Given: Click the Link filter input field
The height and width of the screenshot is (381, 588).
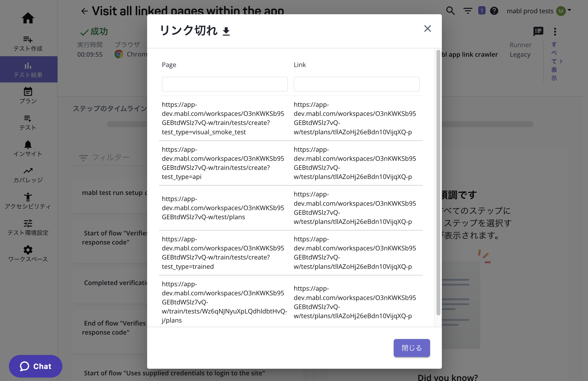Looking at the screenshot, I should 356,84.
